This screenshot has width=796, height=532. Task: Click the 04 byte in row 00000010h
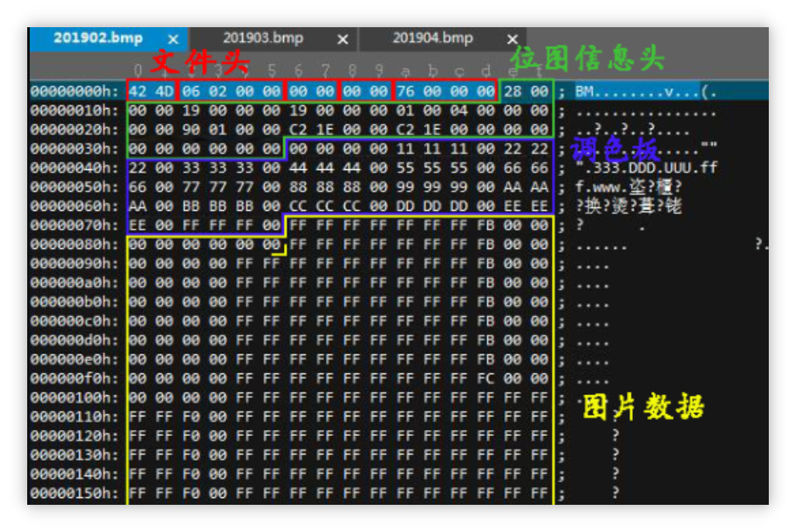point(459,110)
